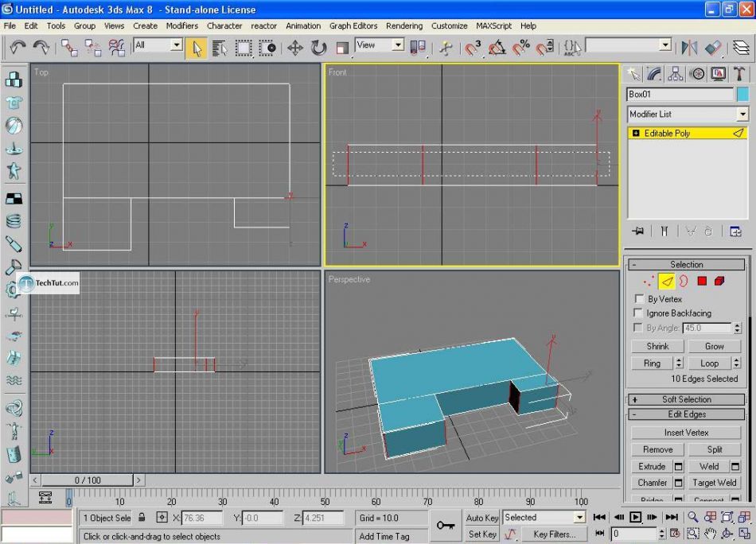Open the Rendering menu
This screenshot has height=544, width=756.
[x=404, y=26]
